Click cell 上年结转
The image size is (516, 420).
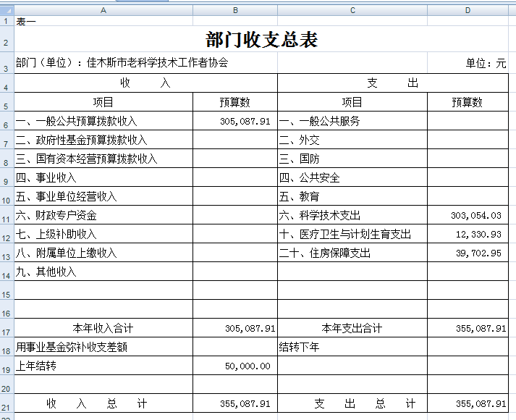click(103, 366)
